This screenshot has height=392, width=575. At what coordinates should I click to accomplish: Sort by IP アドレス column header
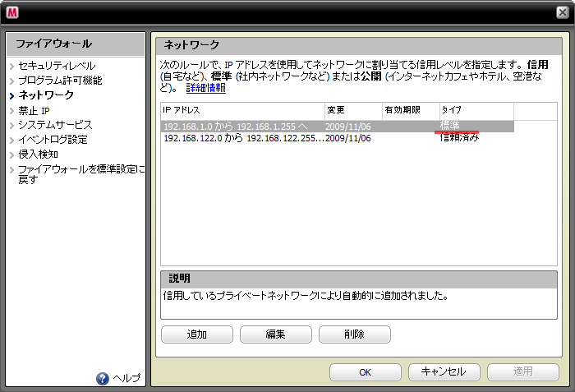pyautogui.click(x=242, y=110)
